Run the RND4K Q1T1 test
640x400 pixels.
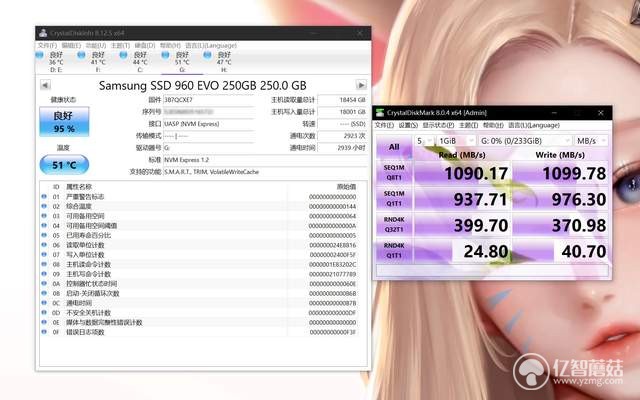[x=394, y=250]
